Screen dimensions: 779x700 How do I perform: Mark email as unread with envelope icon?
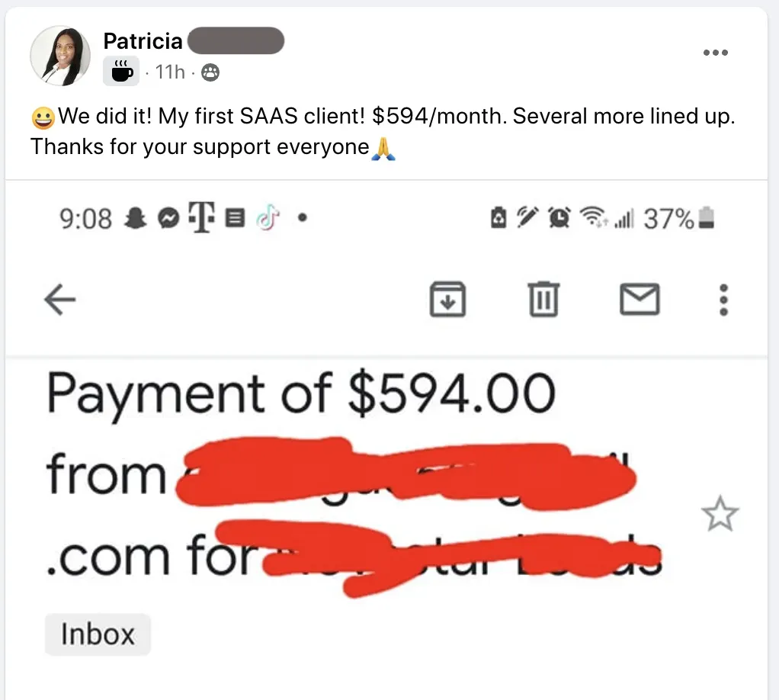pos(640,299)
